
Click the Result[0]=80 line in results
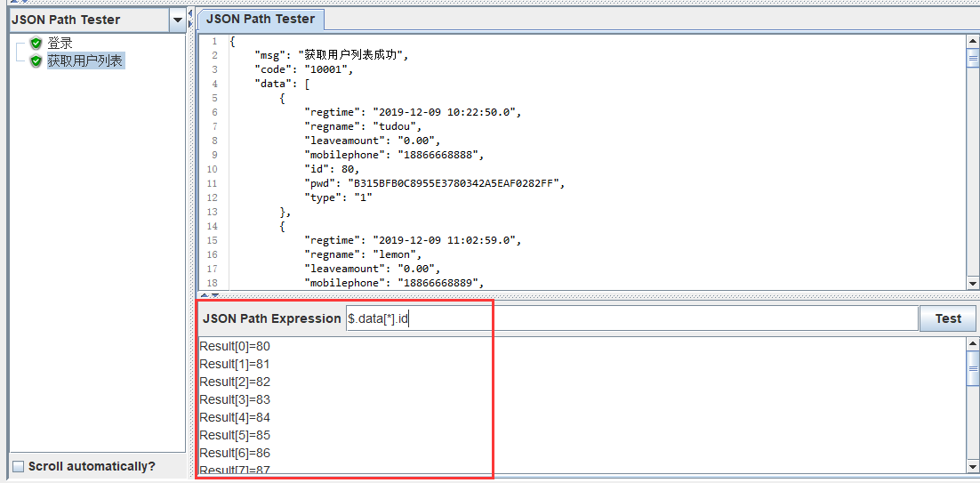coord(235,346)
